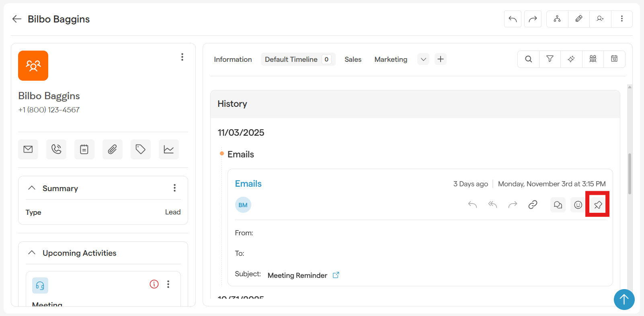Open the phone call icon in sidebar
The width and height of the screenshot is (644, 316).
[56, 149]
